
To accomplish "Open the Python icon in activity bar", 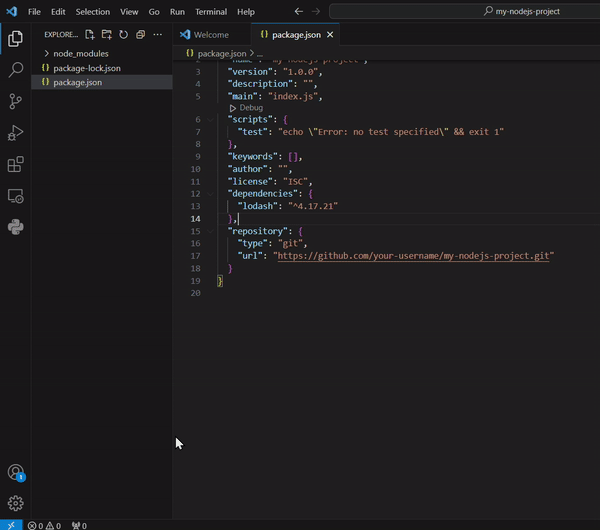I will tap(16, 227).
